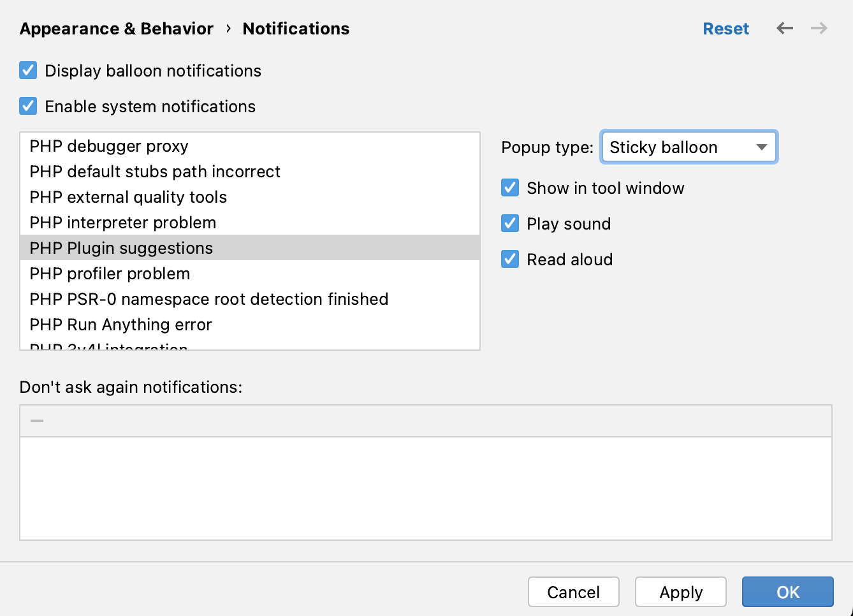
Task: Click the Sticky balloon dropdown chevron
Action: pyautogui.click(x=761, y=147)
